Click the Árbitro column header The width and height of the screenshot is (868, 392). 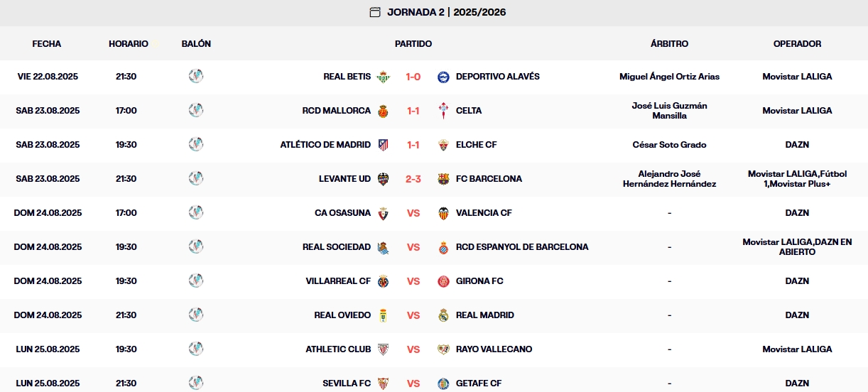coord(669,44)
